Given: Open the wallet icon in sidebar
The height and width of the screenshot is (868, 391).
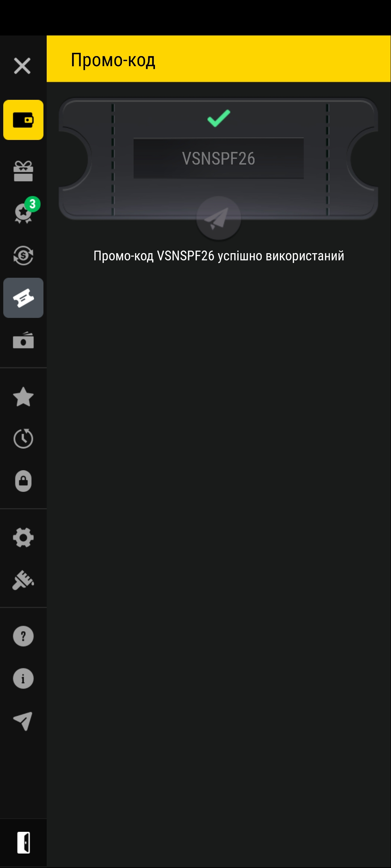Looking at the screenshot, I should 23,120.
